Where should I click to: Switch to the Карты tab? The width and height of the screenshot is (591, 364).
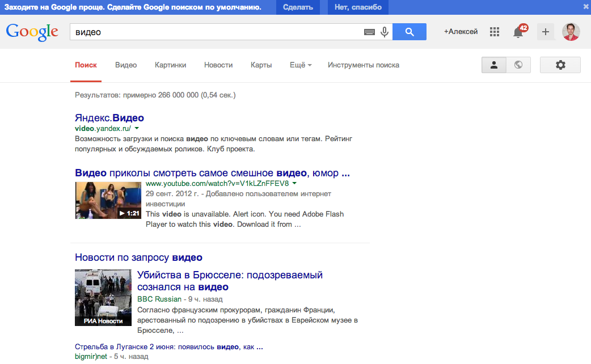[x=261, y=65]
